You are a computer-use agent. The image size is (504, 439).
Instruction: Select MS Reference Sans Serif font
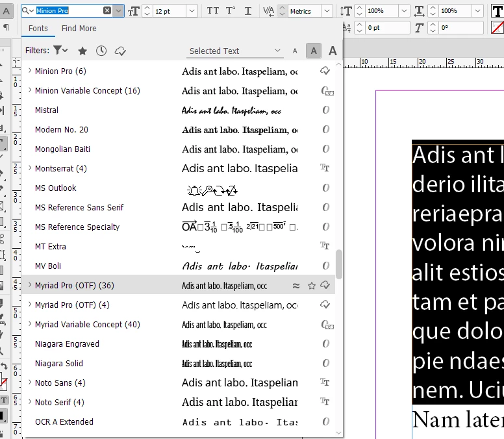(178, 208)
